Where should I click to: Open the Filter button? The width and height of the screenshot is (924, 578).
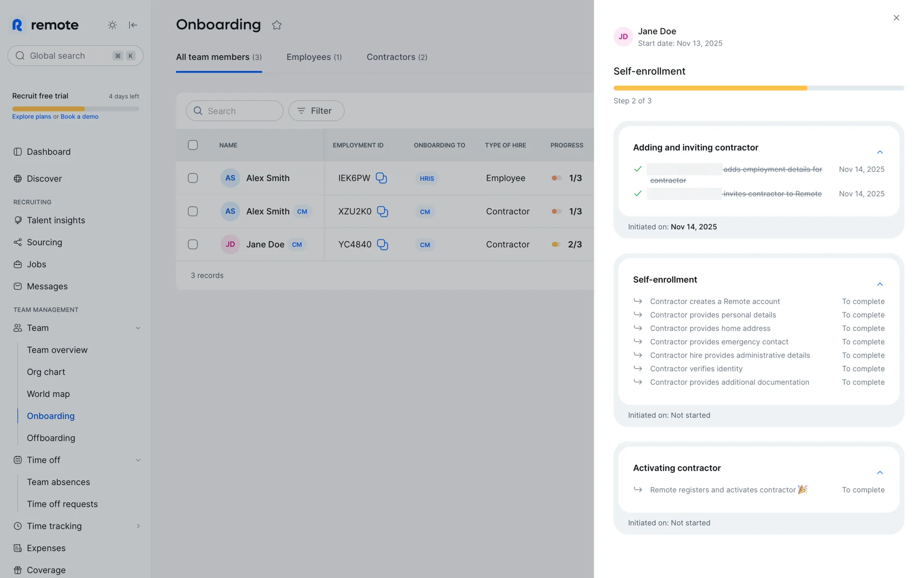[x=316, y=111]
